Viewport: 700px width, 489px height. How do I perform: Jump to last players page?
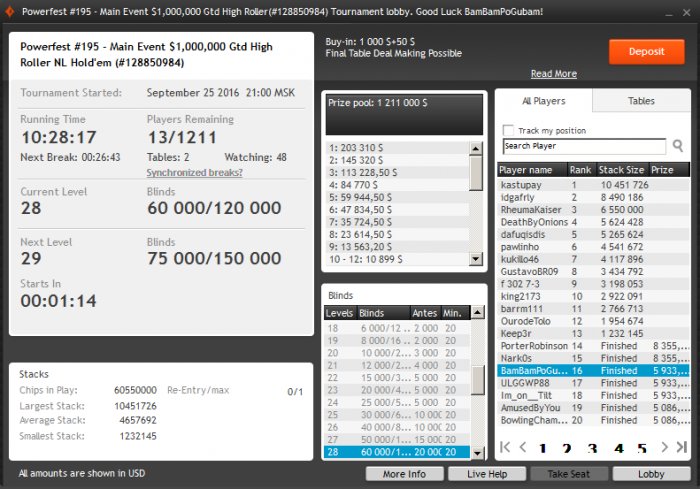click(682, 447)
